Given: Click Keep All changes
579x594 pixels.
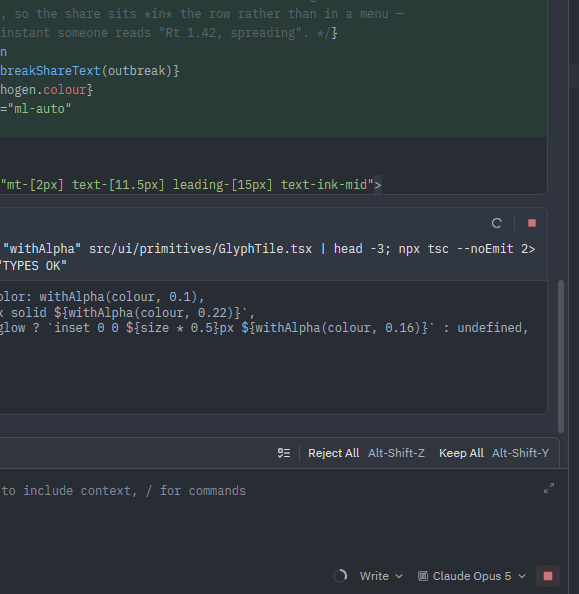Looking at the screenshot, I should tap(461, 453).
